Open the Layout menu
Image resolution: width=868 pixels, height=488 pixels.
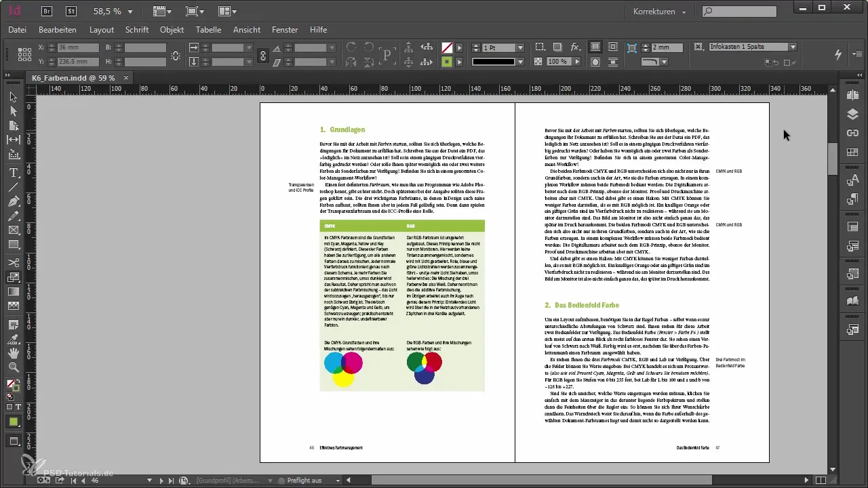tap(102, 30)
